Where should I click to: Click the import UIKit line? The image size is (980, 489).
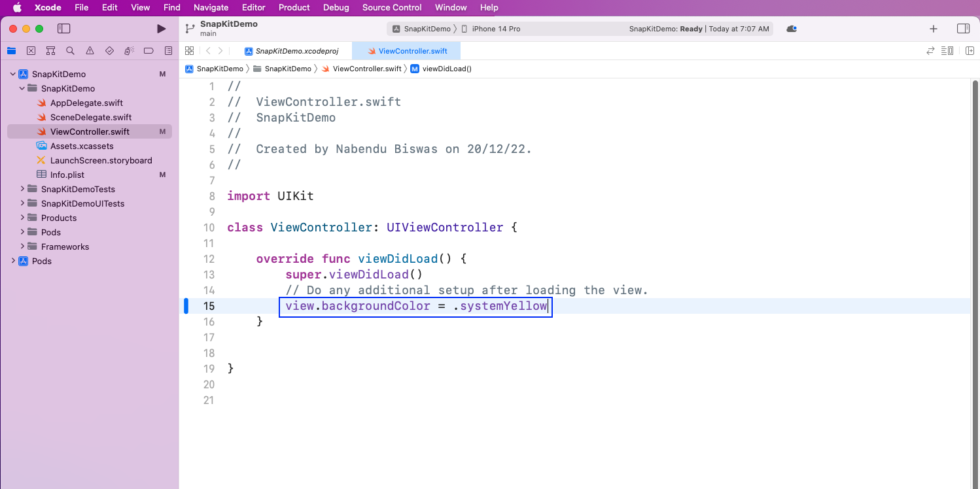270,196
